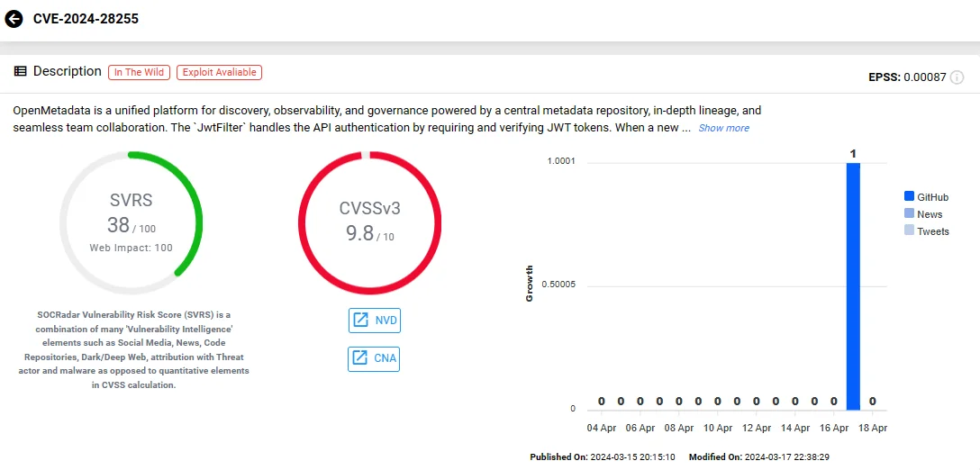Toggle Tweets series in chart legend

[926, 231]
